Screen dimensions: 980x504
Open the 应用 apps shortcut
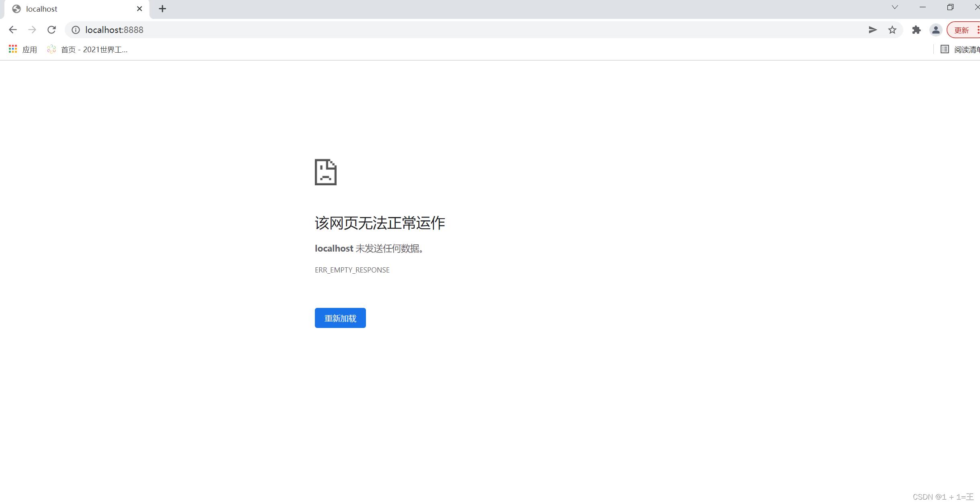click(23, 49)
